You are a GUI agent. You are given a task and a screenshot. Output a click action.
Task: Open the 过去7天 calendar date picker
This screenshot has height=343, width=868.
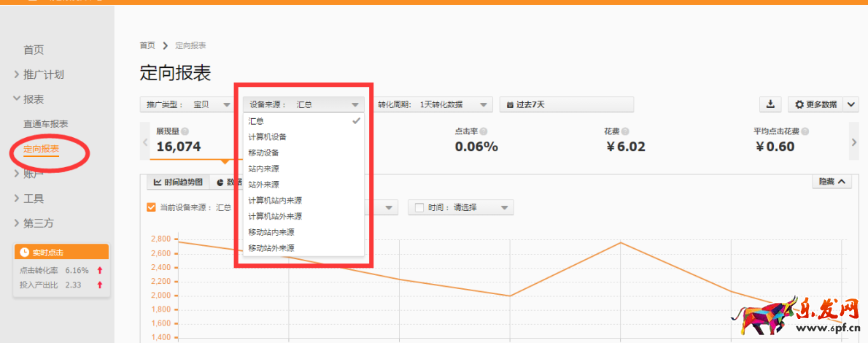(x=566, y=104)
